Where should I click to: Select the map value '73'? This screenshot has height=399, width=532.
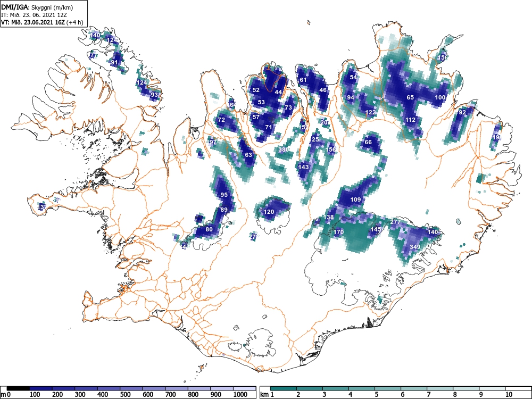(288, 107)
